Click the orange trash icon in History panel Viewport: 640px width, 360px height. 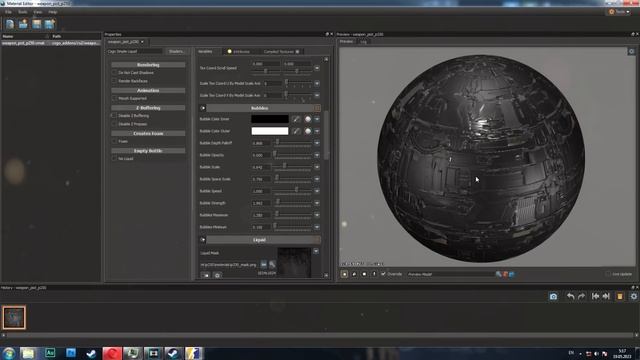(620, 296)
